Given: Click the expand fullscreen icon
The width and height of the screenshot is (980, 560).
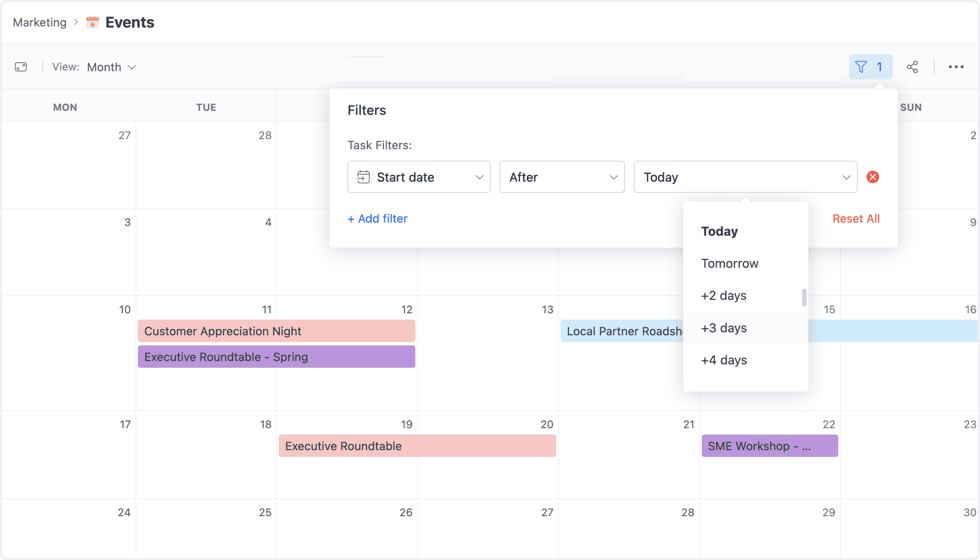Looking at the screenshot, I should pyautogui.click(x=21, y=67).
